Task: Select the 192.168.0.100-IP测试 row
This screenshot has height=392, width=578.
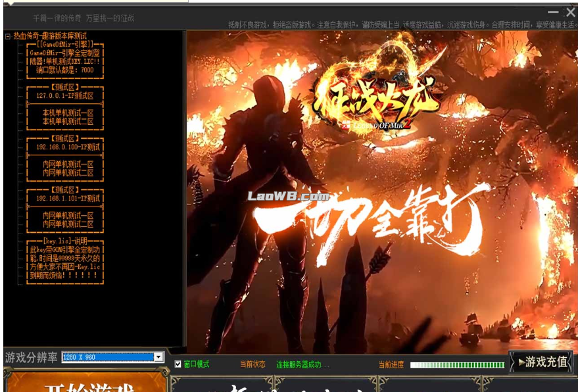Action: click(x=68, y=147)
